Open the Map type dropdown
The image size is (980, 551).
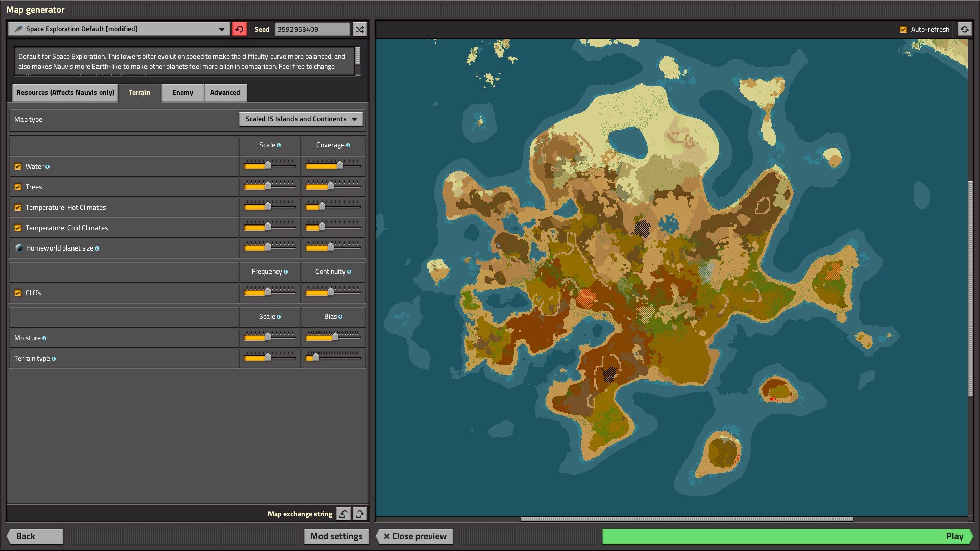coord(301,119)
